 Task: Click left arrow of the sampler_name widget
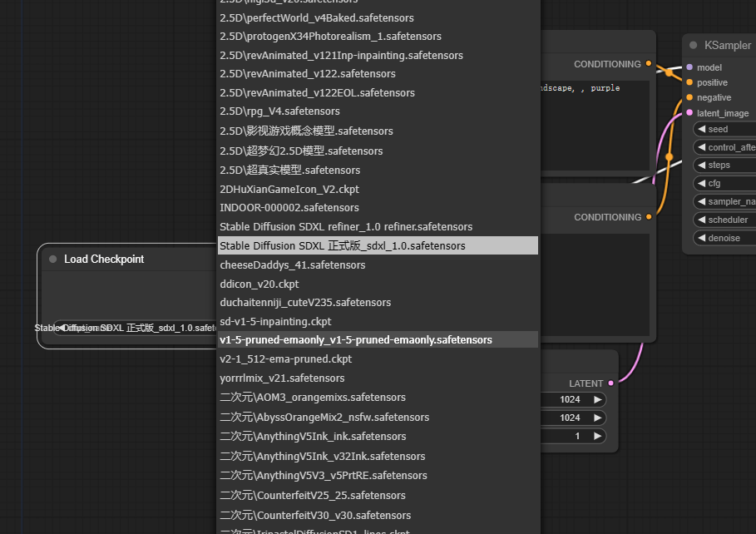701,201
